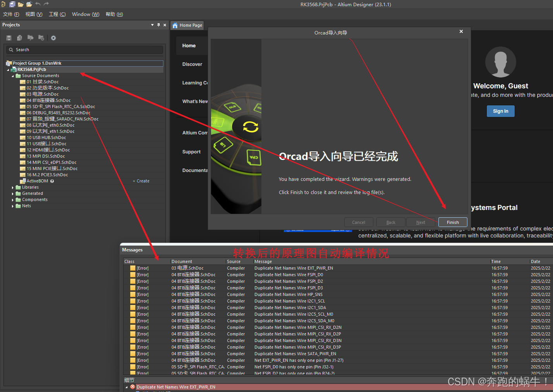
Task: Close the Orcad import wizard dialog
Action: click(461, 31)
